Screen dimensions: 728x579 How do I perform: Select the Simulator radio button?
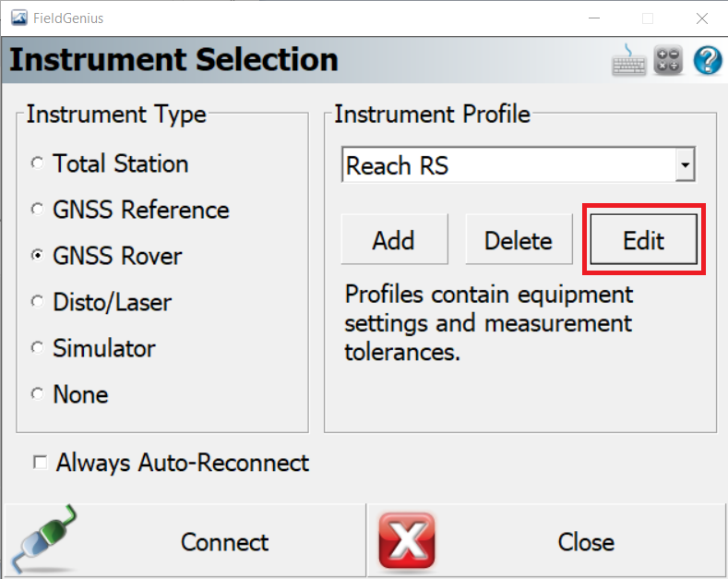pos(37,347)
